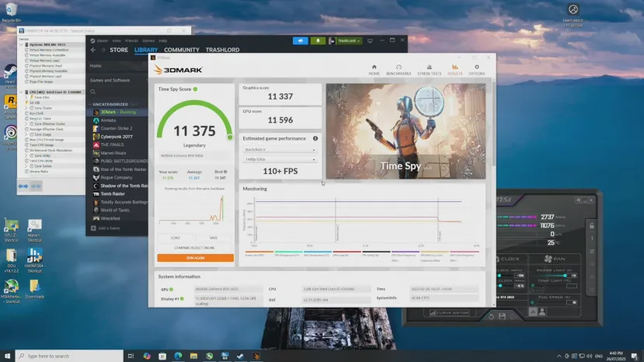644x362 pixels.
Task: Open the 3DMark Benchmarks tab
Action: tap(399, 70)
